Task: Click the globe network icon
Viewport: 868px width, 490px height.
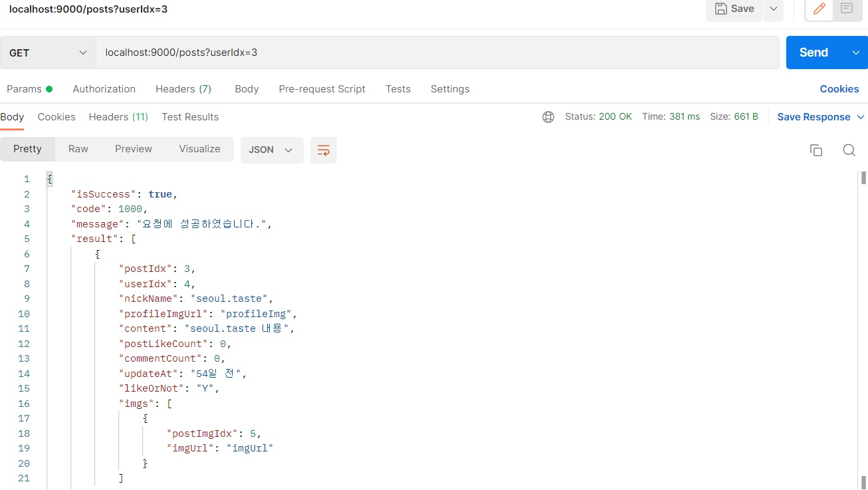Action: coord(548,117)
